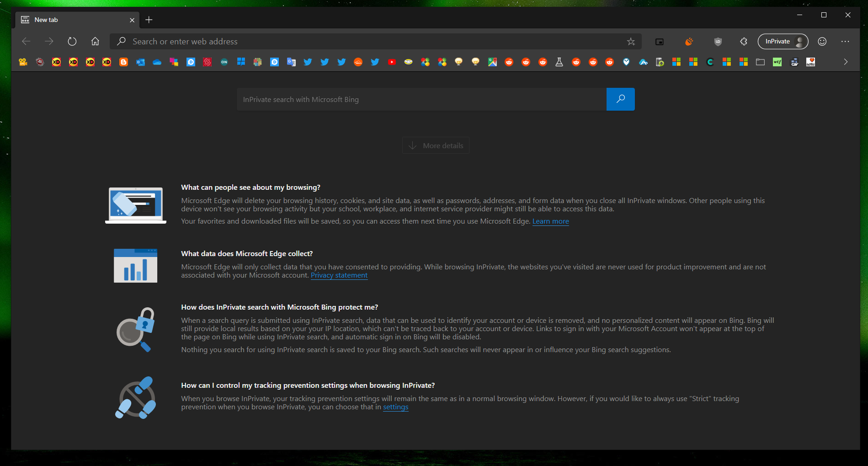Expand the More details section
Screen dimensions: 868x466
pos(436,145)
